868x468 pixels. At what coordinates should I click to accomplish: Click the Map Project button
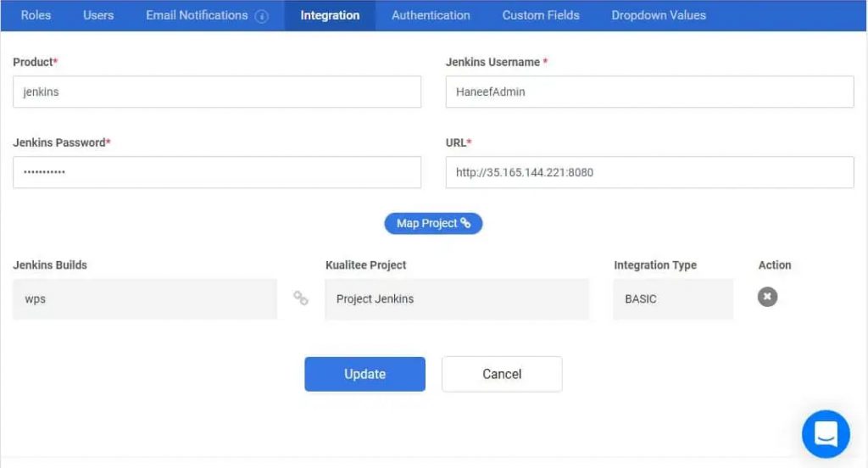(433, 223)
